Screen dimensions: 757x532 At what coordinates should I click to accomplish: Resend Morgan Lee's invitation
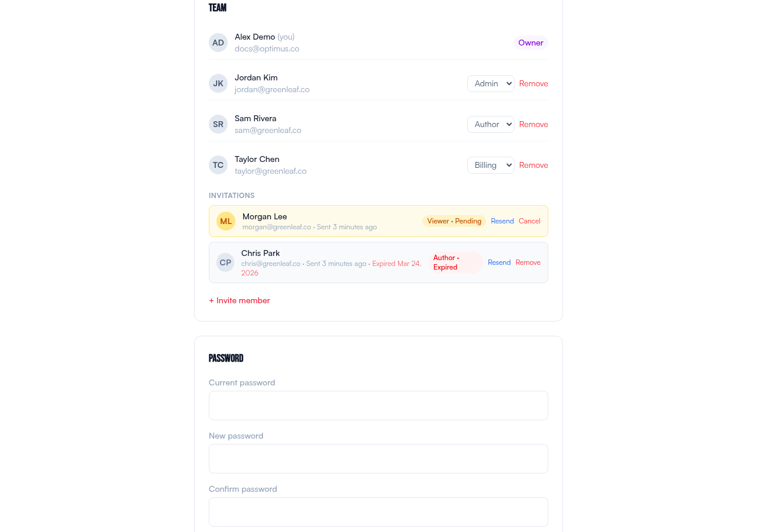pos(502,220)
